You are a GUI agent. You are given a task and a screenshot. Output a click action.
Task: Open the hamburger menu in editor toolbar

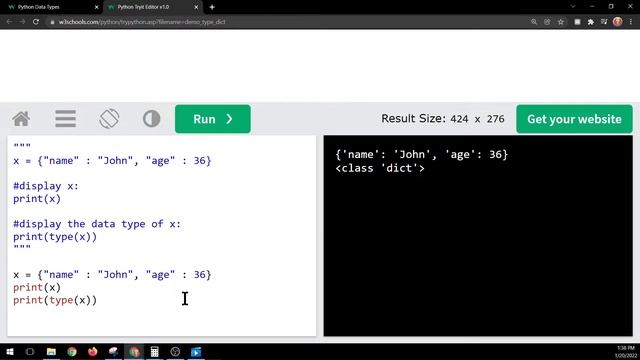65,119
